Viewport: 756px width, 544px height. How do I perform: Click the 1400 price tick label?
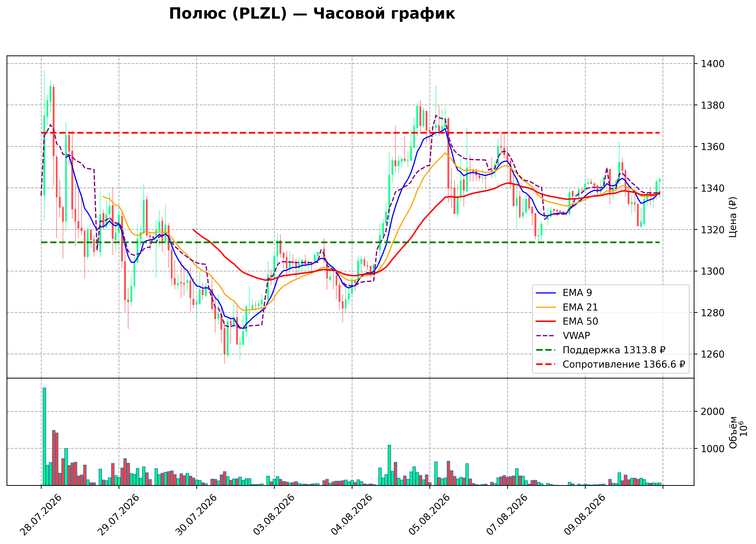click(712, 64)
